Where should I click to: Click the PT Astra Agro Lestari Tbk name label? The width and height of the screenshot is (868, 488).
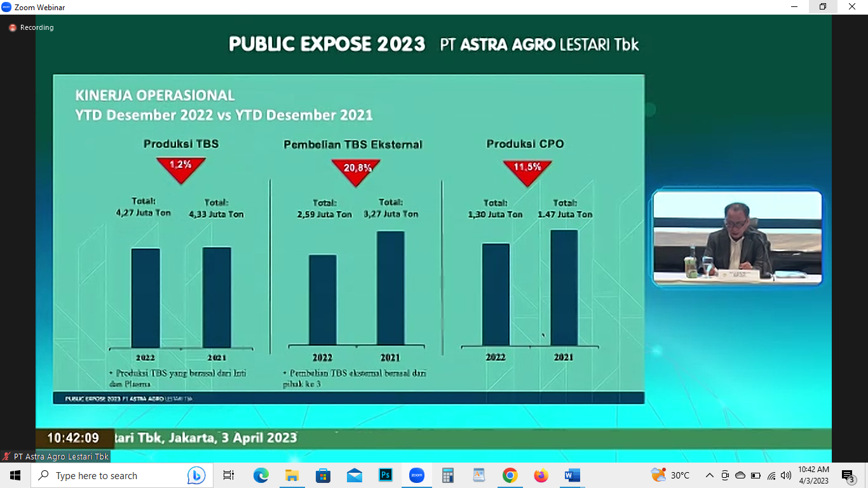pyautogui.click(x=61, y=457)
